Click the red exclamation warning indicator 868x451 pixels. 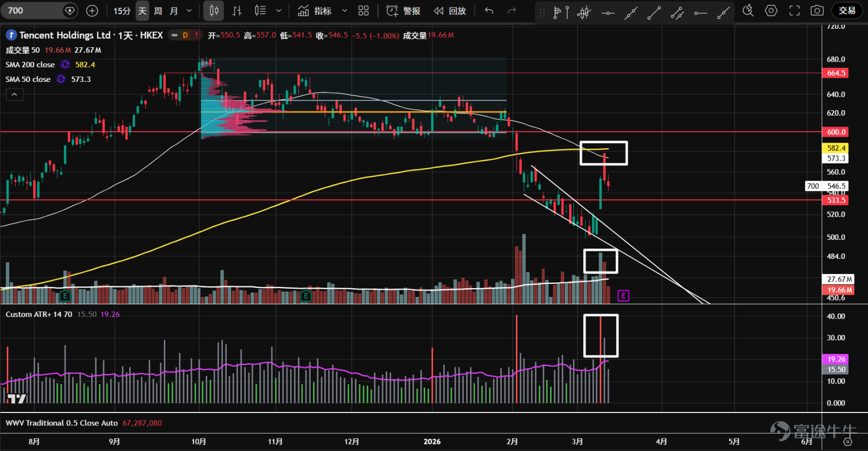point(196,35)
